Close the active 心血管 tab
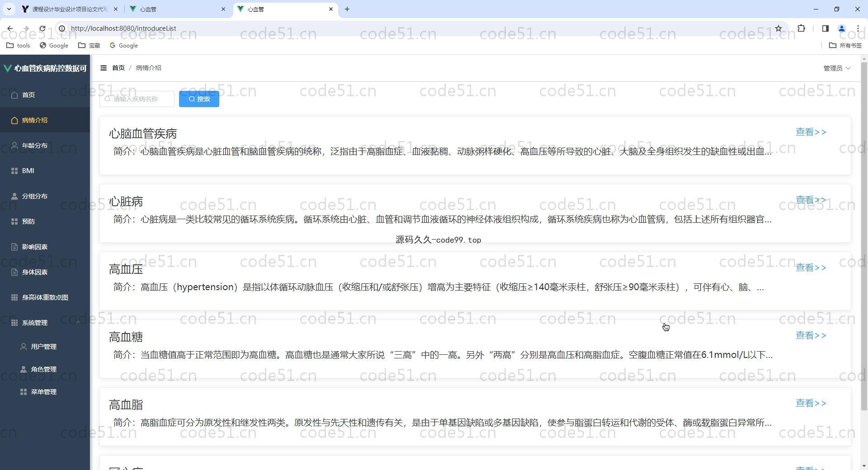Image resolution: width=868 pixels, height=470 pixels. pyautogui.click(x=331, y=9)
